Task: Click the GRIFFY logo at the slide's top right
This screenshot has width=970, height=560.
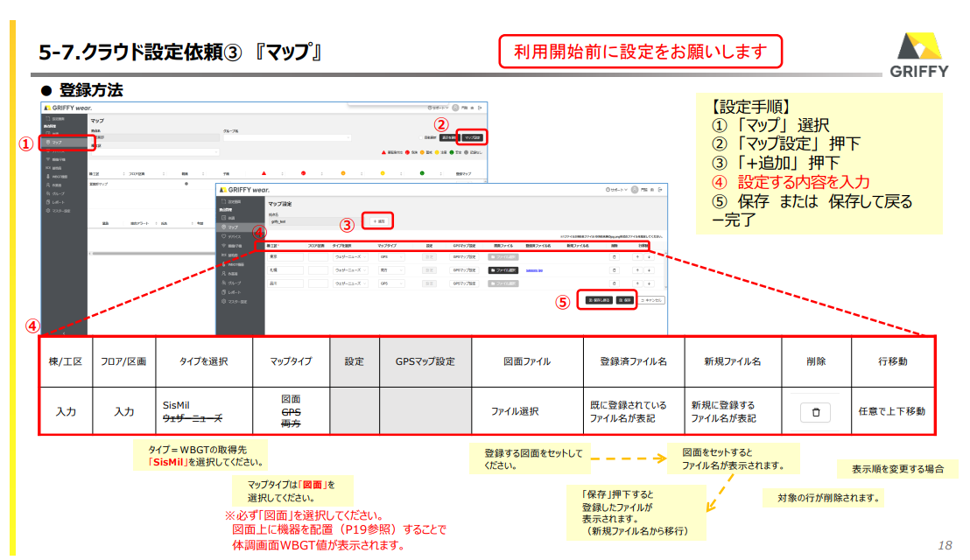Action: point(918,55)
